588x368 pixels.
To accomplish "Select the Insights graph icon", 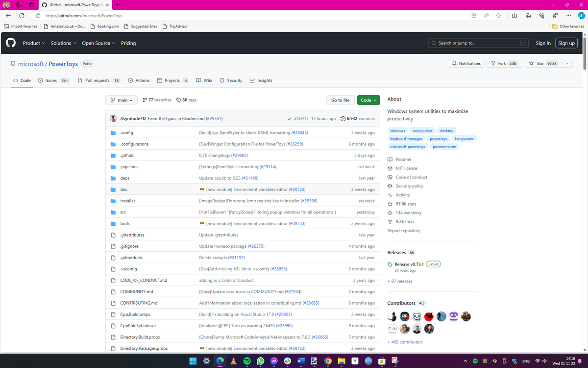I will 251,80.
